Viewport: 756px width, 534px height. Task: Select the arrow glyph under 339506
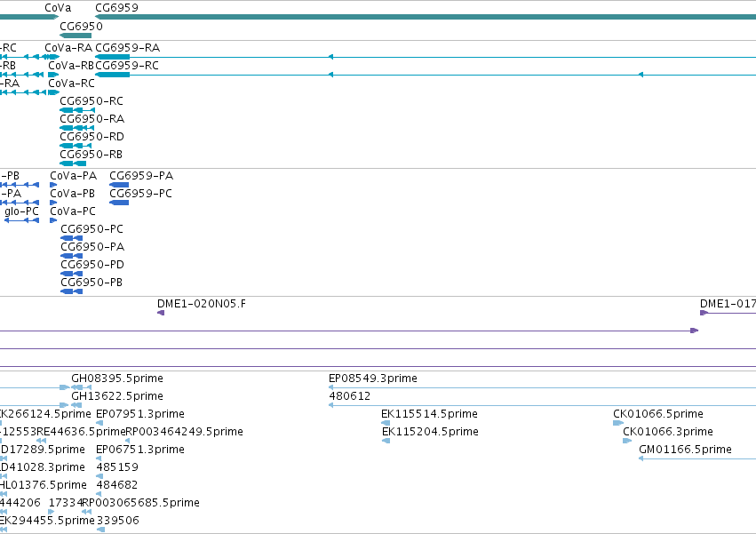[x=100, y=530]
